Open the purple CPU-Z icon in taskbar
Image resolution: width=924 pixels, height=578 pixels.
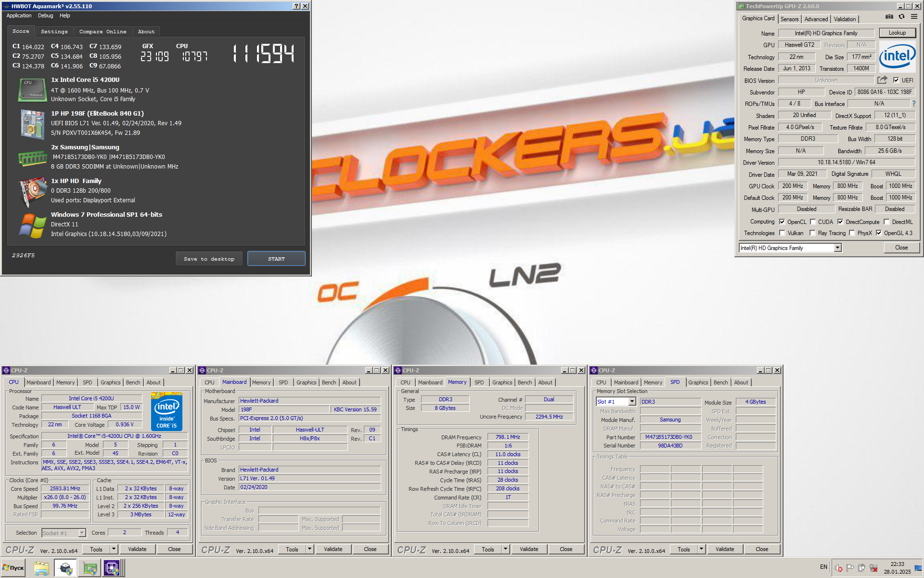112,568
